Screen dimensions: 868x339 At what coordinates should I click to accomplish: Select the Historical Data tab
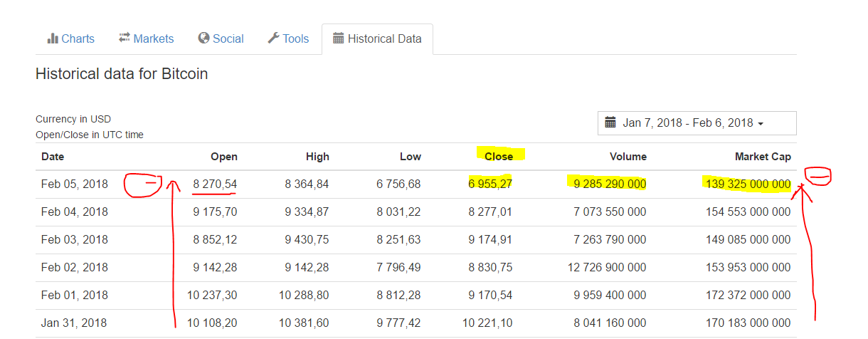pos(377,38)
